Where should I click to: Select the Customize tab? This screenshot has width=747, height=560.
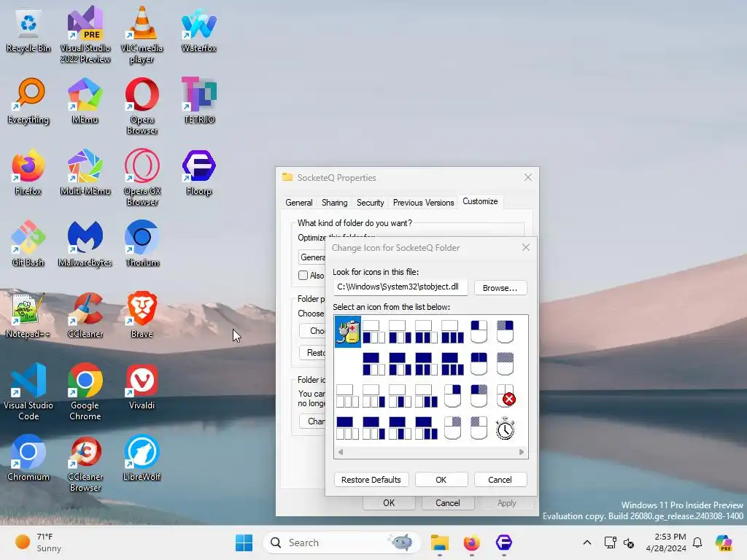tap(480, 201)
